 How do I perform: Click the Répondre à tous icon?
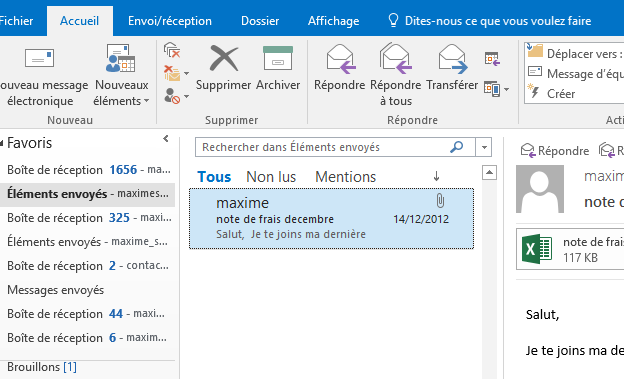tap(396, 59)
